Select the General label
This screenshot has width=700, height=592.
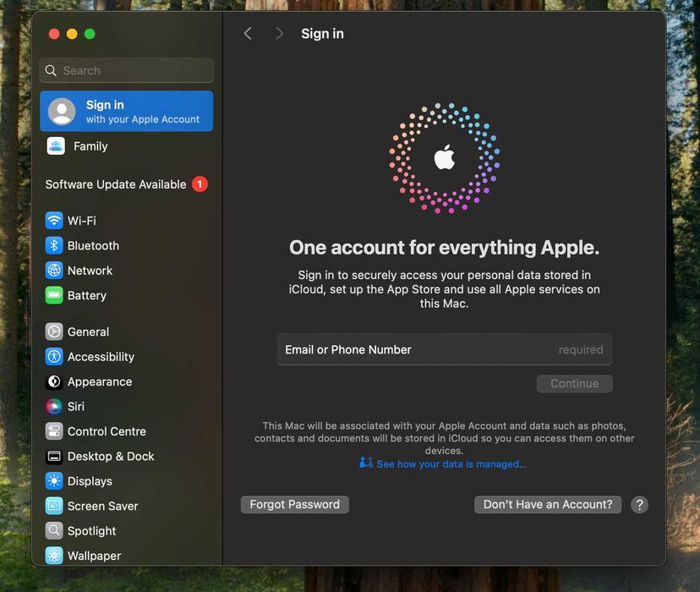(89, 332)
